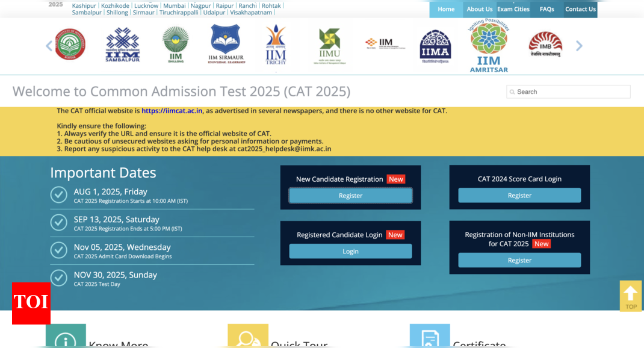Select the check icon beside NOV 30, 2025
644x348 pixels.
[59, 278]
